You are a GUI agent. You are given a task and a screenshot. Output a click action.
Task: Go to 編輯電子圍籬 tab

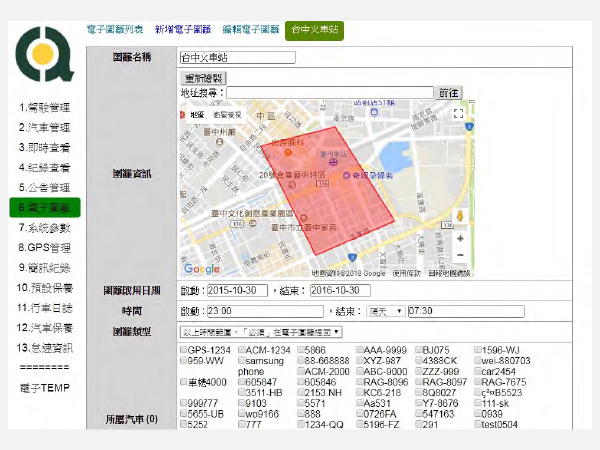click(251, 29)
